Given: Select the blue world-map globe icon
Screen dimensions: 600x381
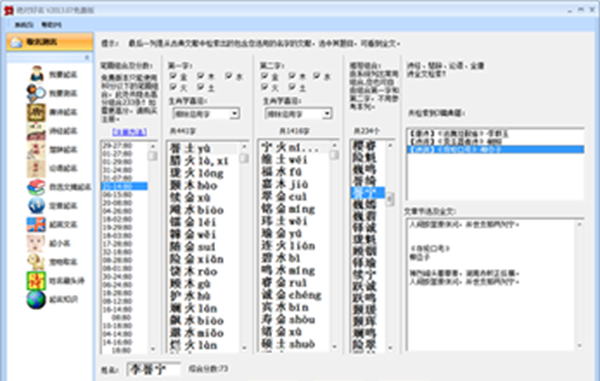Looking at the screenshot, I should coord(36,206).
